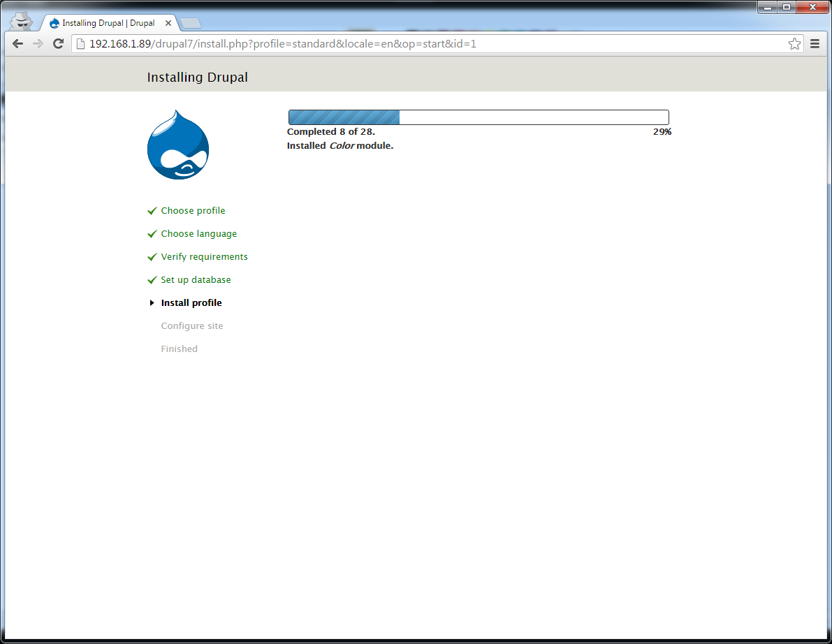
Task: Click the installation progress bar
Action: point(479,117)
